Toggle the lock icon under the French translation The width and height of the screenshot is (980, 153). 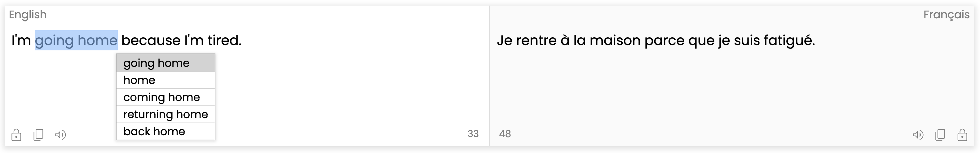click(x=962, y=135)
